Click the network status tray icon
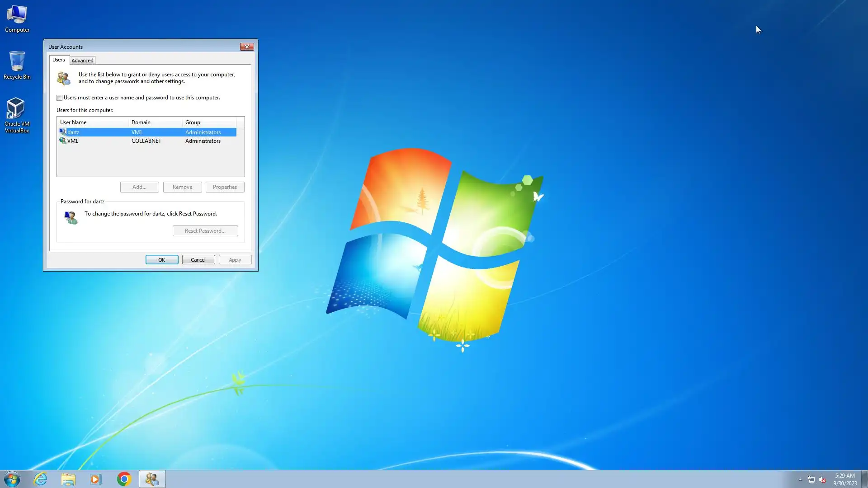Viewport: 868px width, 488px height. click(x=811, y=480)
